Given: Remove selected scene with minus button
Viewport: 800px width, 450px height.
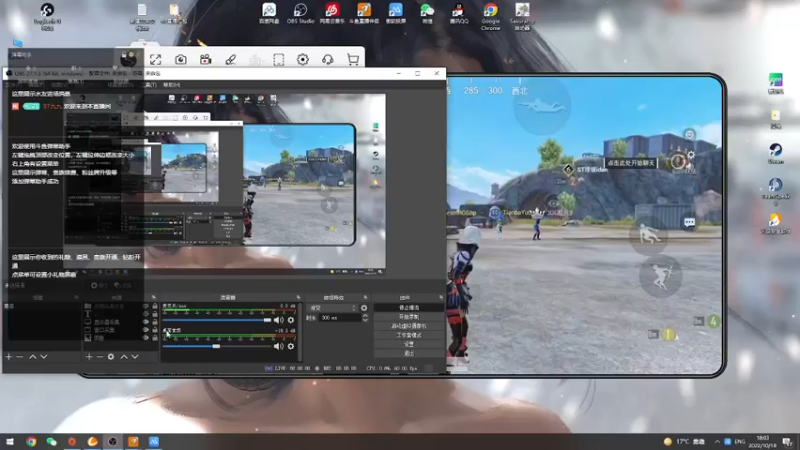Looking at the screenshot, I should pyautogui.click(x=20, y=357).
